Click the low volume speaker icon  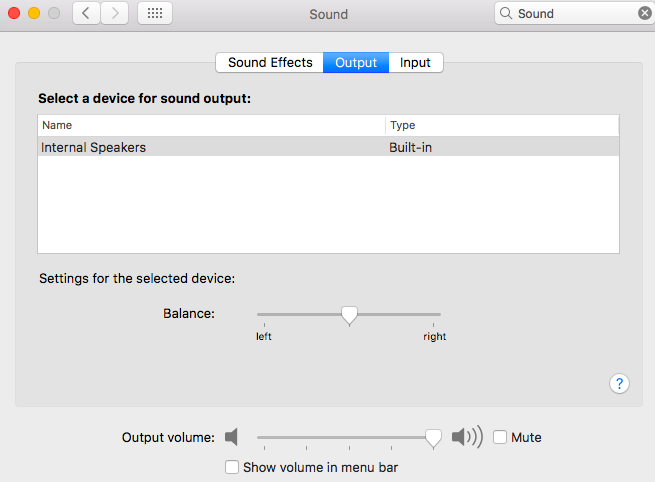coord(231,437)
